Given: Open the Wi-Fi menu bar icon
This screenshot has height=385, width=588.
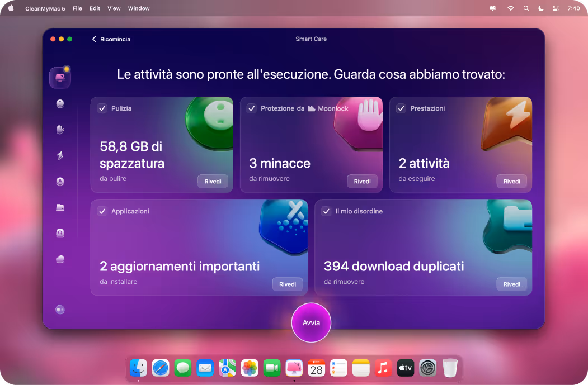Looking at the screenshot, I should 511,8.
